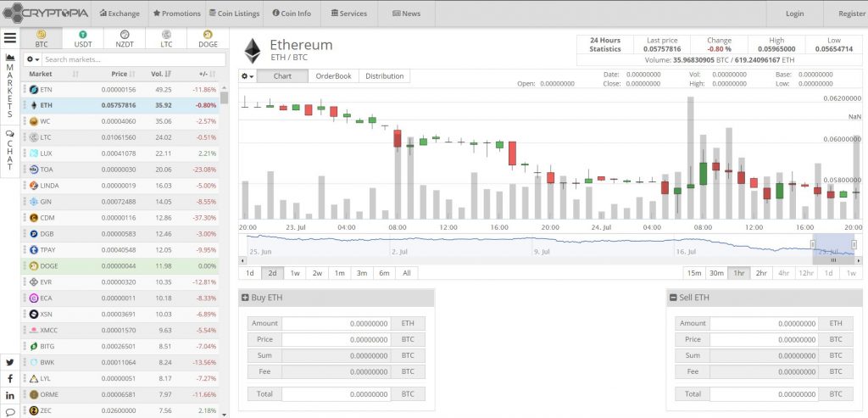The image size is (868, 418).
Task: Open the Facebook social link
Action: 10,379
